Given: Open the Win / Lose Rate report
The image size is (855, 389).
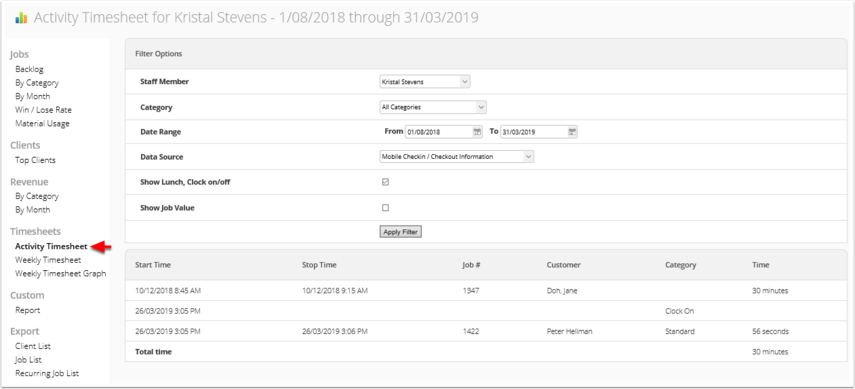Looking at the screenshot, I should click(43, 110).
